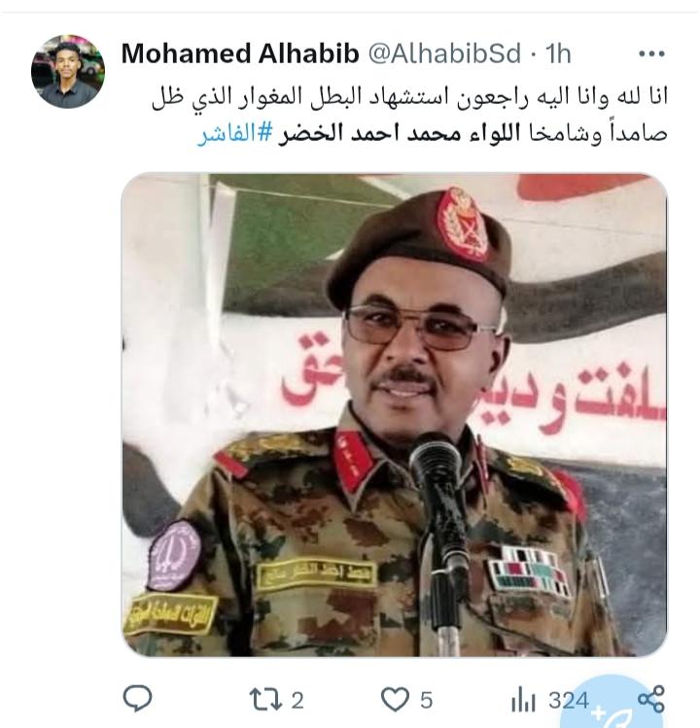Open the views bar chart icon
The width and height of the screenshot is (700, 728).
523,701
